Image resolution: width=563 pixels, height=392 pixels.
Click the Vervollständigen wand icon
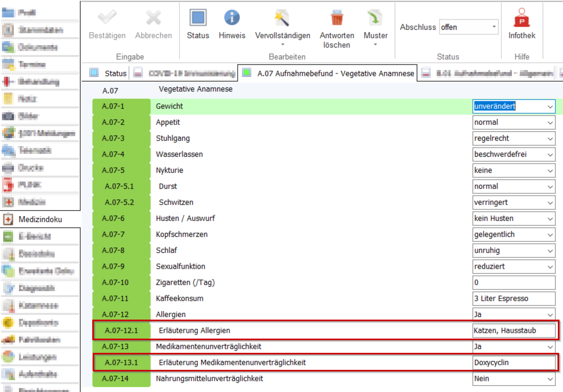282,18
